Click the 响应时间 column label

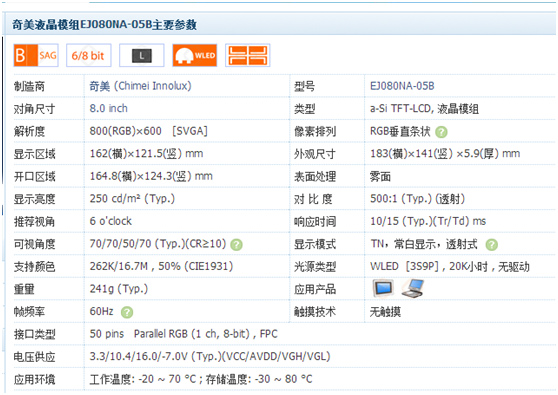pyautogui.click(x=315, y=222)
